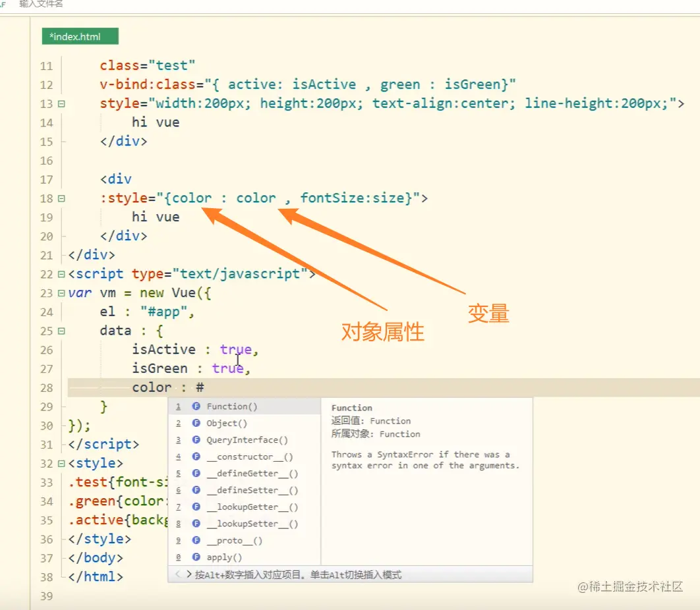Collapse the new Vue fold on line 23
This screenshot has height=610, width=700.
click(61, 293)
